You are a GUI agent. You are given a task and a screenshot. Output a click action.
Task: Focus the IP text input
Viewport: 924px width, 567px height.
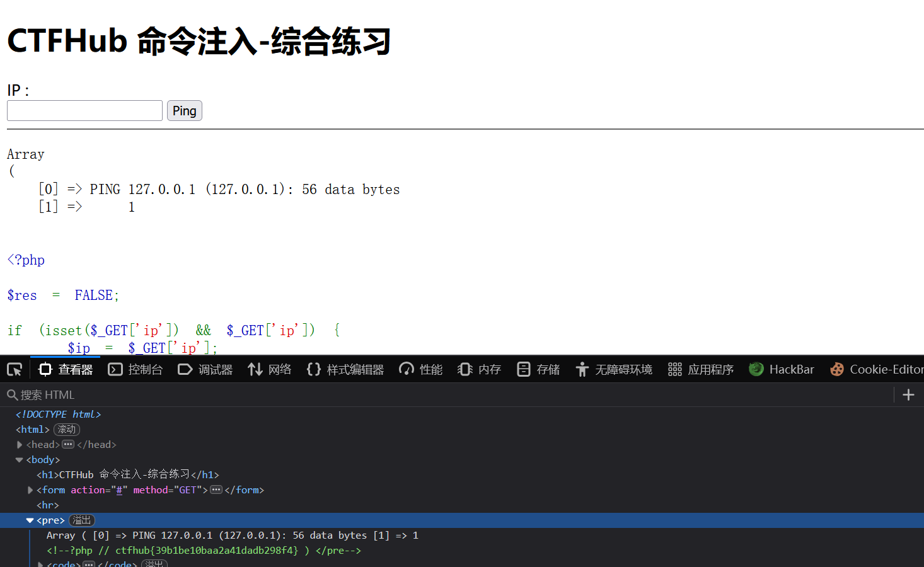84,111
